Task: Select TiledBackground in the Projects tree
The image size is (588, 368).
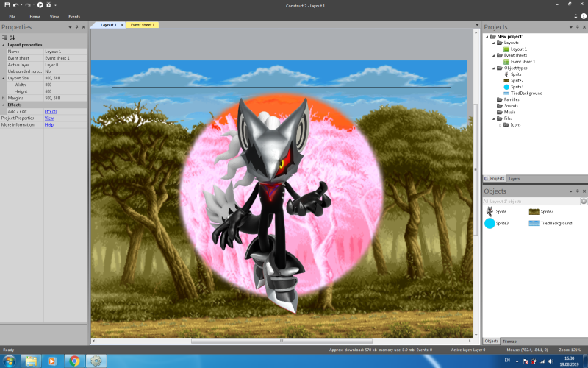Action: (x=523, y=93)
